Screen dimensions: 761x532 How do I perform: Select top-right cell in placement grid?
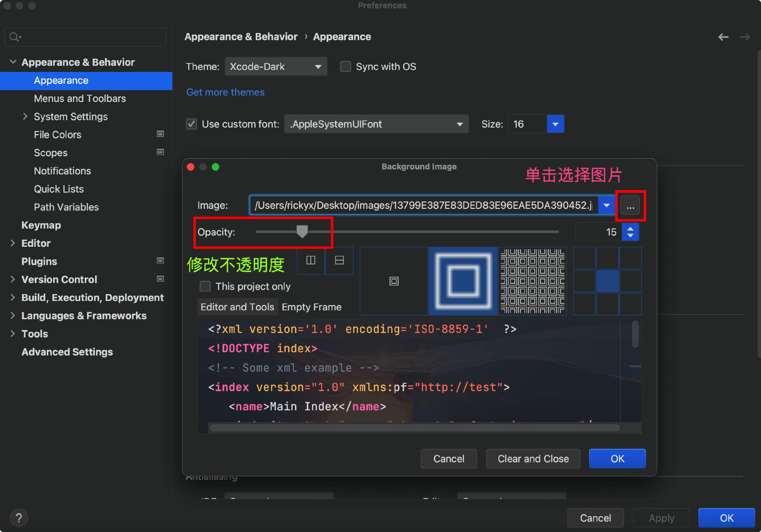click(x=630, y=258)
